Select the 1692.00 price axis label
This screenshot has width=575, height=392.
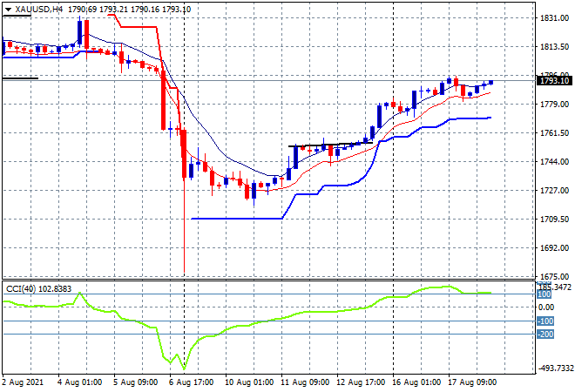point(554,248)
